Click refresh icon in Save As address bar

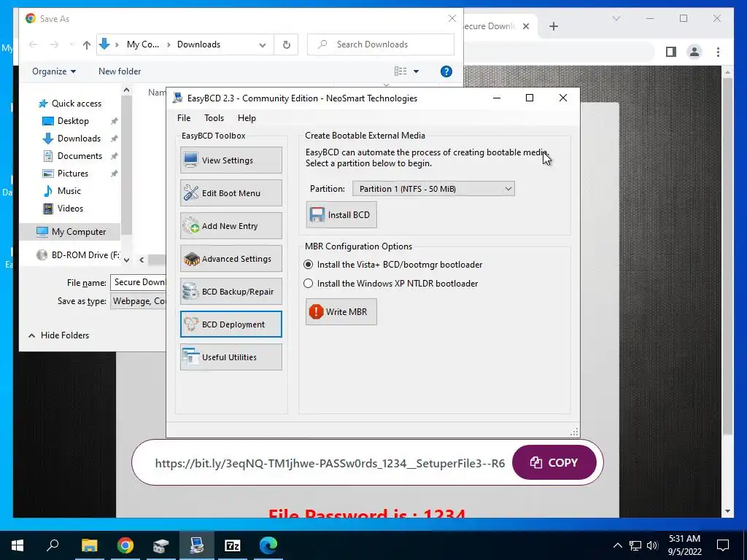[286, 44]
